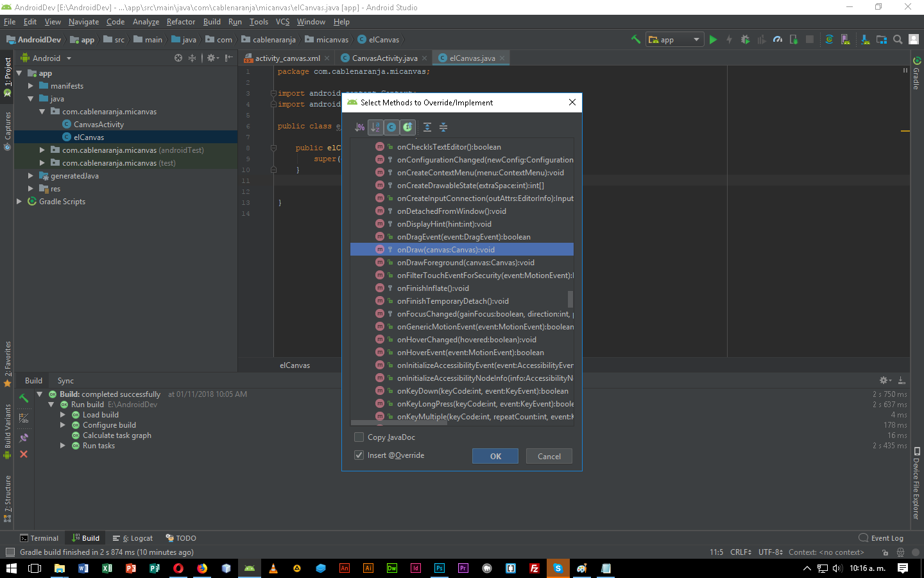Image resolution: width=924 pixels, height=578 pixels.
Task: Open the profiler gauge icon
Action: [x=778, y=39]
